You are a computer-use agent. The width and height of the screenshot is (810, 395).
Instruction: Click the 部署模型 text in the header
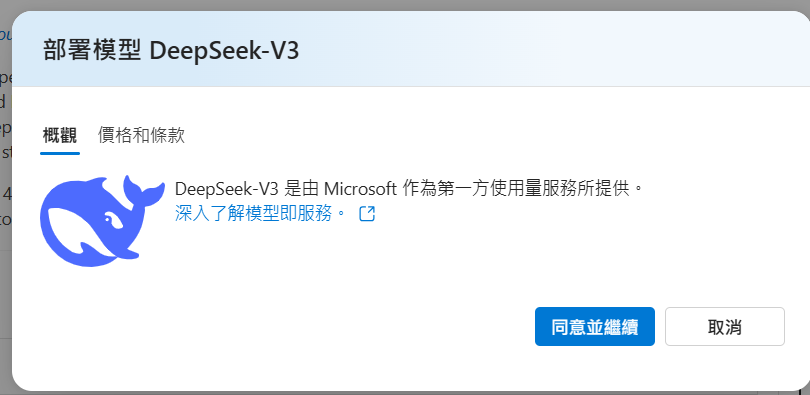[x=92, y=51]
